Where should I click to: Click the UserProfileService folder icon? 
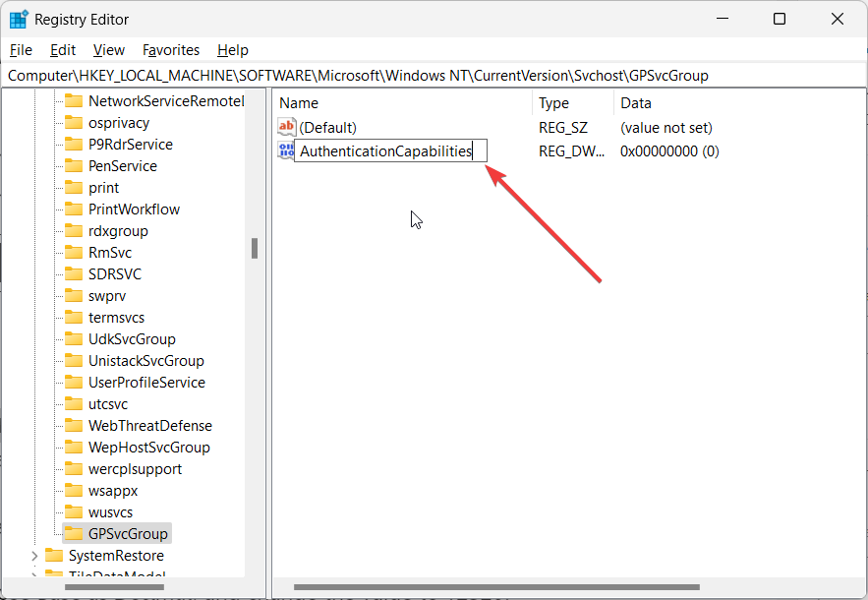[x=73, y=382]
